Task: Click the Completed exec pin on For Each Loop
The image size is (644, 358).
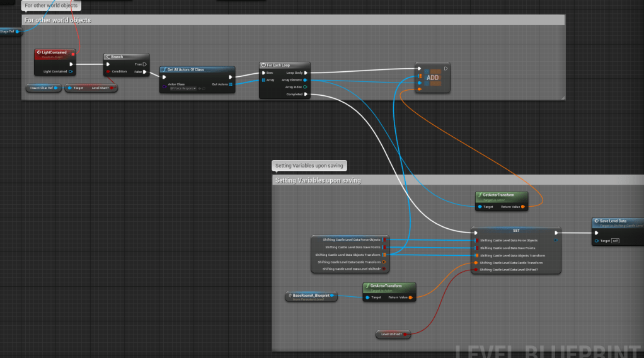Action: pyautogui.click(x=306, y=95)
